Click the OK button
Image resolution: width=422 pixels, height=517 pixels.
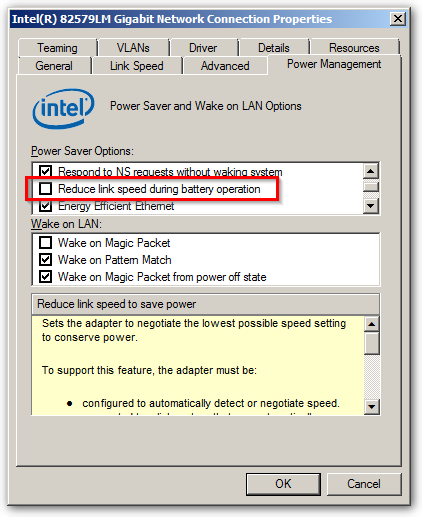click(283, 484)
